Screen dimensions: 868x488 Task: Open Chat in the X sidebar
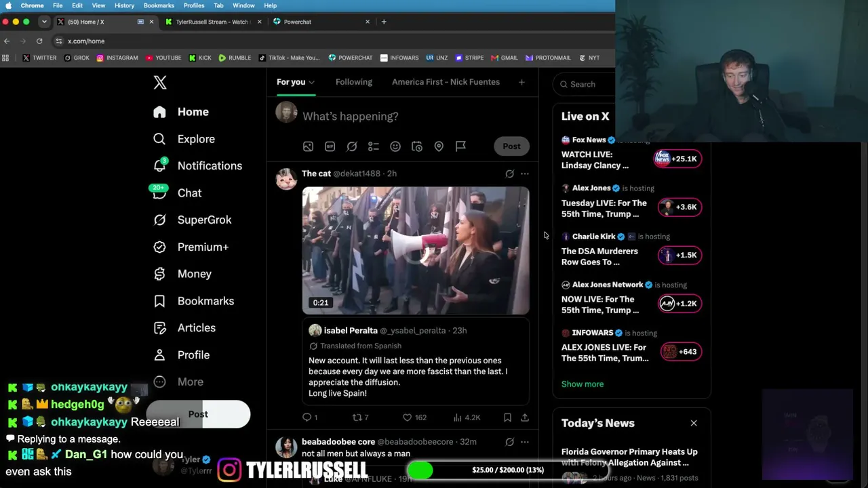point(177,193)
